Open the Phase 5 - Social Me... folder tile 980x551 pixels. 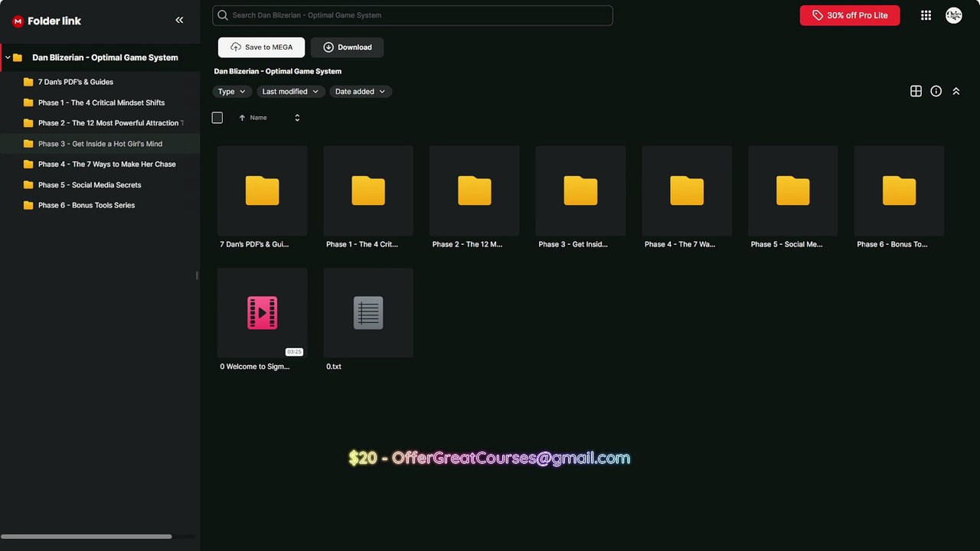[x=792, y=197]
